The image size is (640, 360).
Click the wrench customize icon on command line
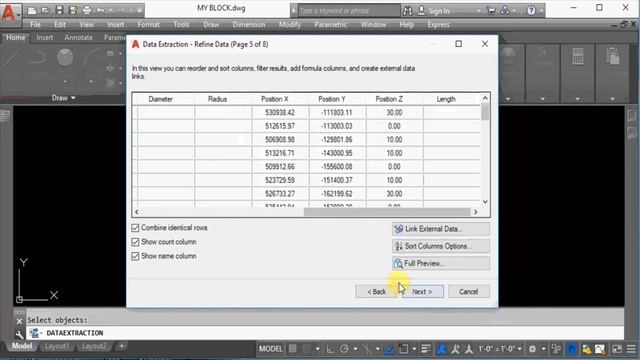(x=19, y=335)
